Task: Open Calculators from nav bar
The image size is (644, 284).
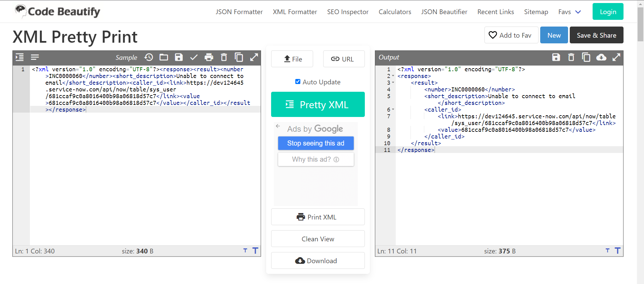Action: [395, 12]
